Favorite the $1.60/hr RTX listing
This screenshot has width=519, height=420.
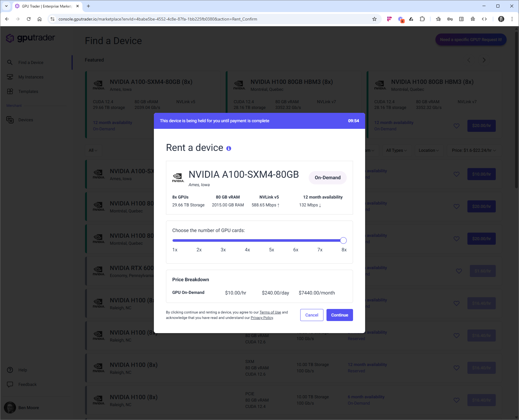coord(459,271)
